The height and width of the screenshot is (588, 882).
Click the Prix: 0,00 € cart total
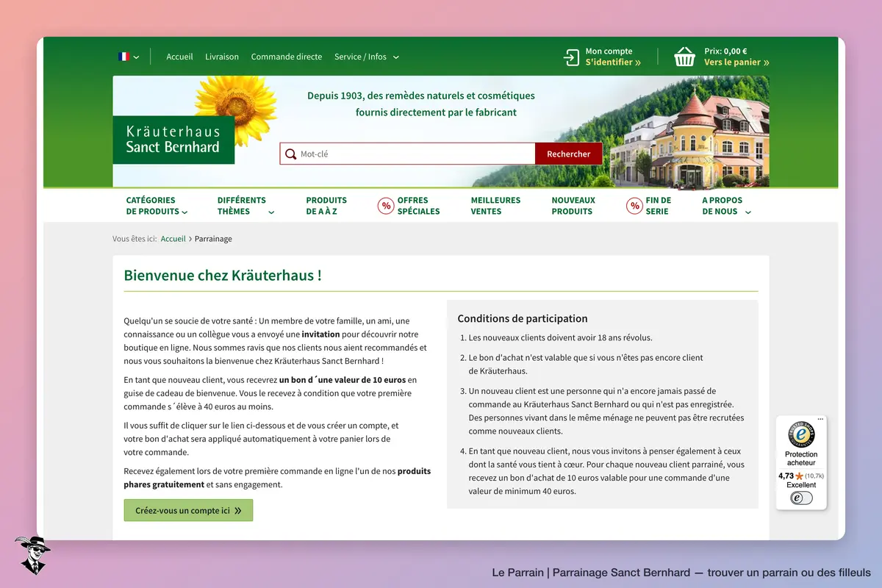(725, 51)
